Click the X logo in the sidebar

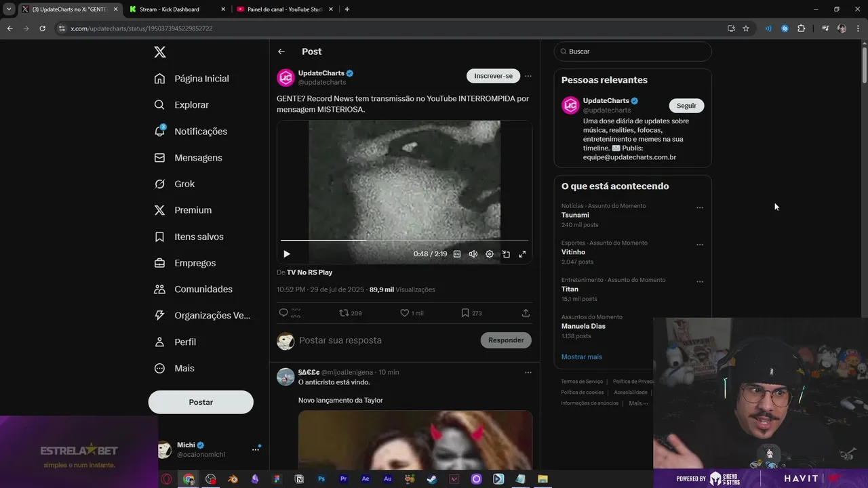pos(159,52)
